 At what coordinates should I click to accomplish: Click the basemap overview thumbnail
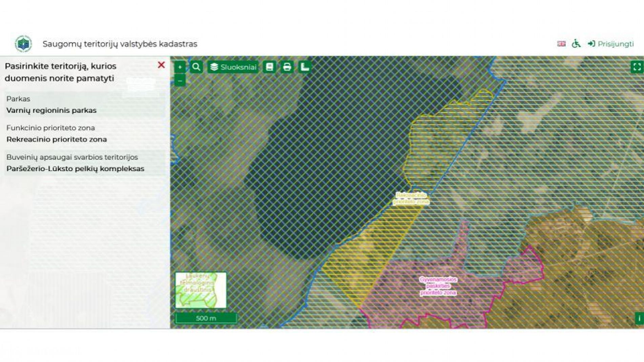201,290
